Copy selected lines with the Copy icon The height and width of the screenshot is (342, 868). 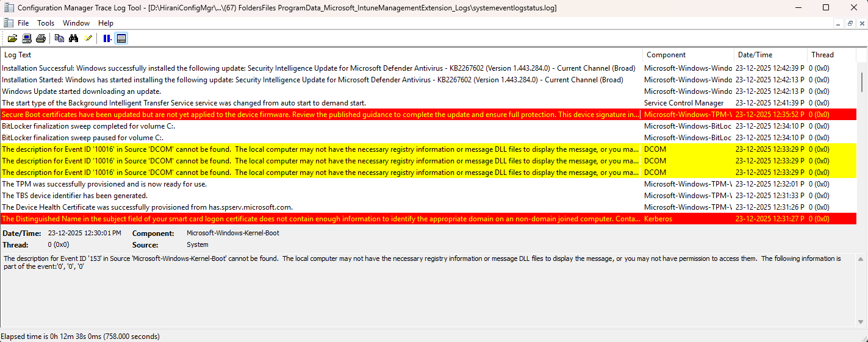coord(59,38)
